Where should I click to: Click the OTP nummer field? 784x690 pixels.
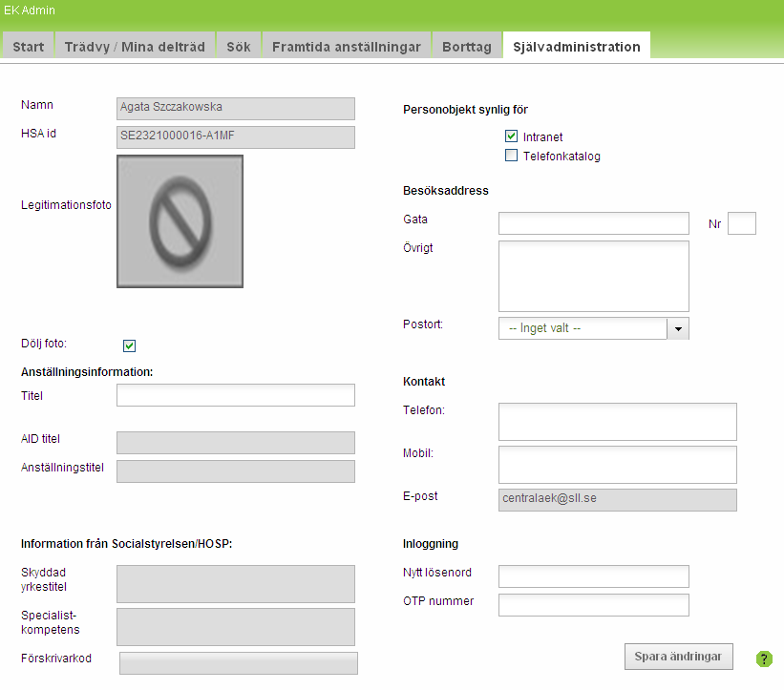[x=594, y=605]
